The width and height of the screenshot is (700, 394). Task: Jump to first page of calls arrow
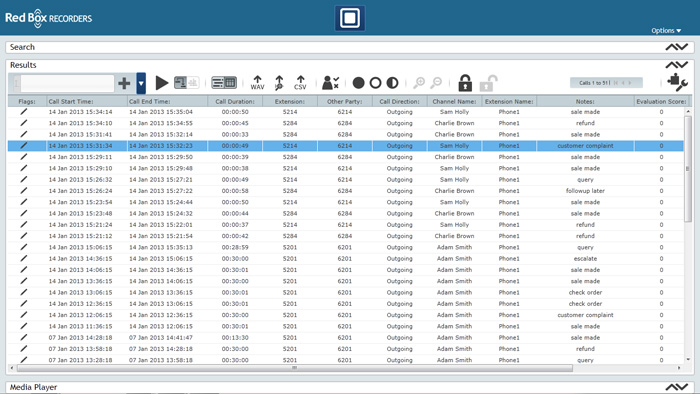click(x=616, y=83)
